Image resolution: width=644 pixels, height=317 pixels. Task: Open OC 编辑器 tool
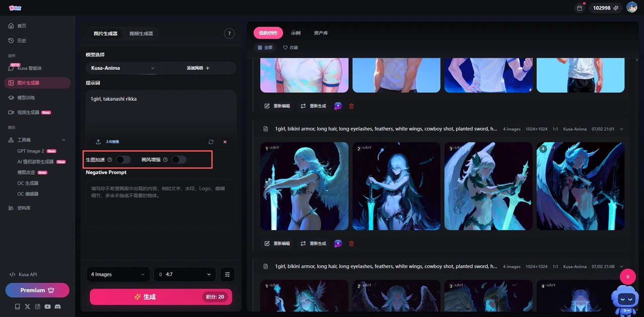[x=28, y=194]
